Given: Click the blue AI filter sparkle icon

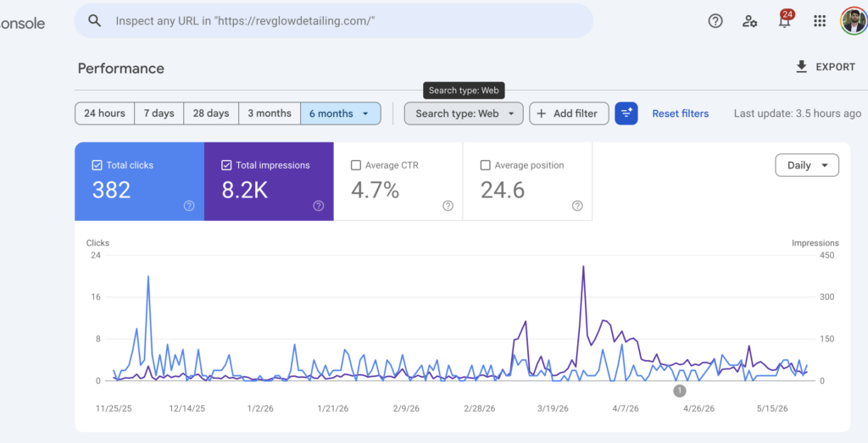Looking at the screenshot, I should tap(626, 114).
